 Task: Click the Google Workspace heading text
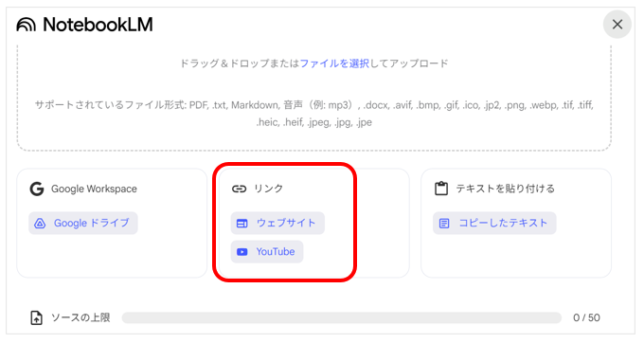click(x=94, y=189)
